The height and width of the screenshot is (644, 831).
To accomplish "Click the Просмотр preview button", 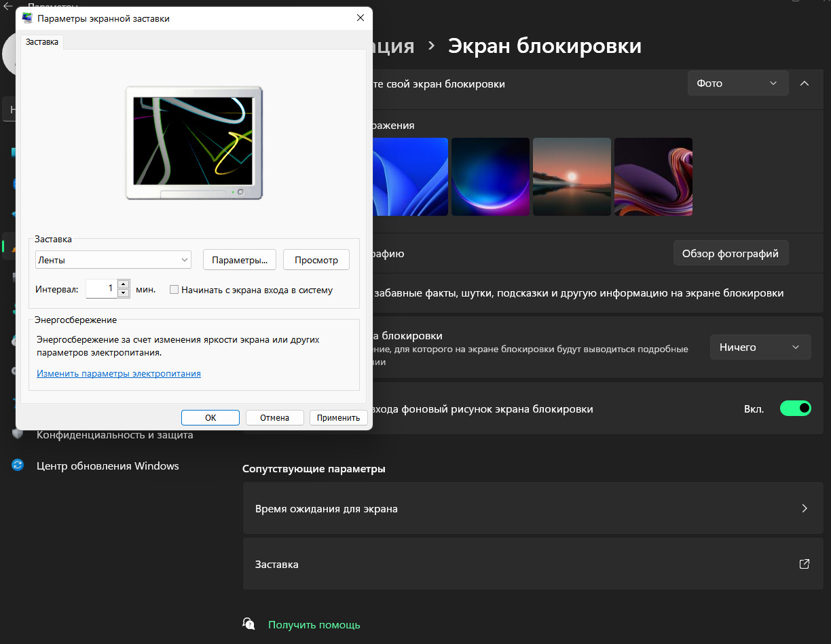I will click(x=316, y=260).
